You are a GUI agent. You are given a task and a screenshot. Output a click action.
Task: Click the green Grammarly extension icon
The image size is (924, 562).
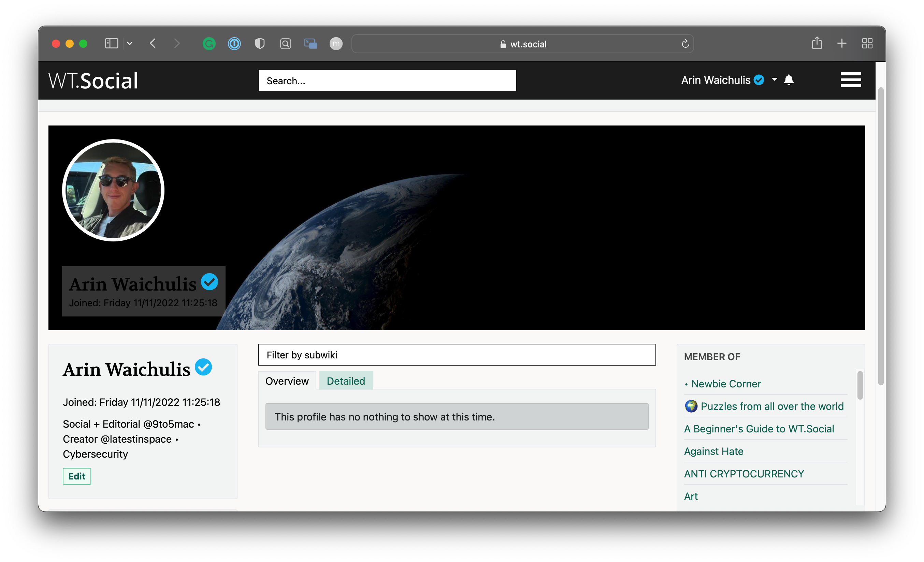(209, 44)
